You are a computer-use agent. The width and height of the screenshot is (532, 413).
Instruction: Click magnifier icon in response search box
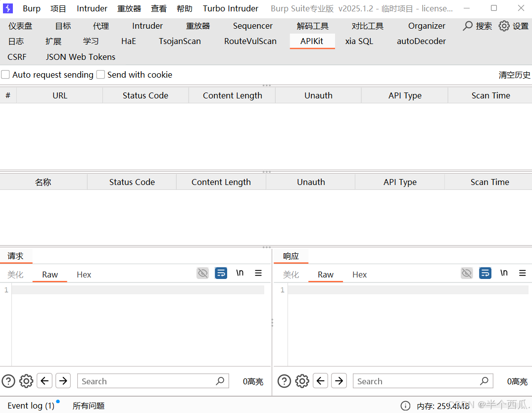[x=484, y=381]
